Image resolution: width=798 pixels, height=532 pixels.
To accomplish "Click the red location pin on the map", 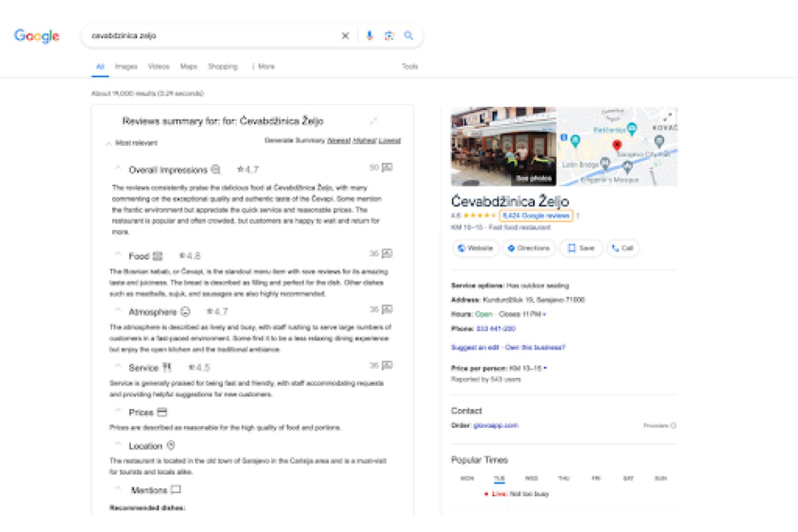I will click(x=617, y=145).
